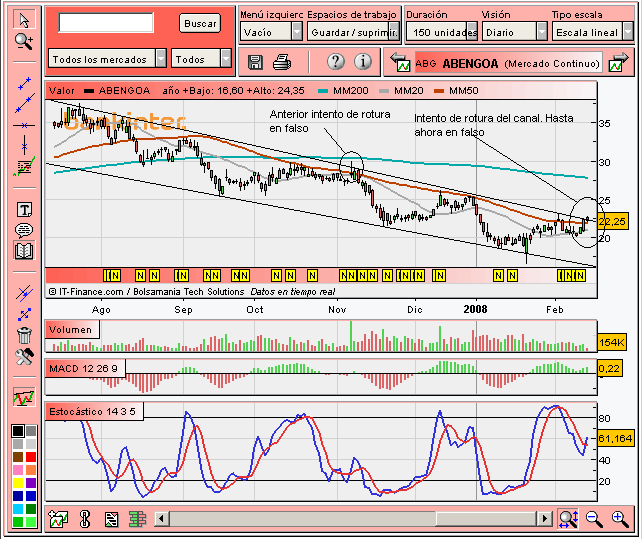Viewport: 642px width, 539px height.
Task: Select the text annotation T tool
Action: pos(24,210)
